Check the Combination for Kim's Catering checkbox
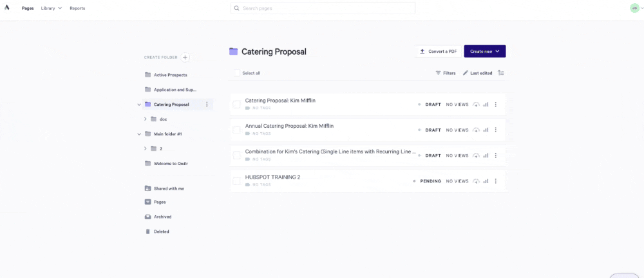 (x=236, y=155)
